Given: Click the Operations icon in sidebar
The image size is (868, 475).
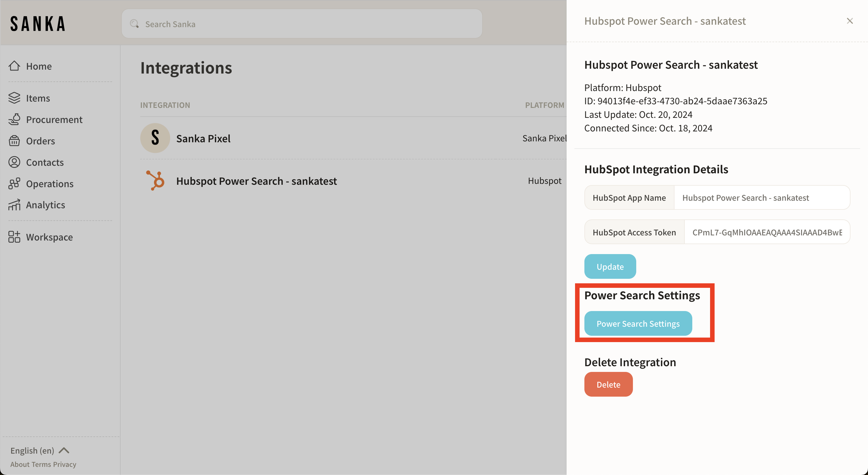Looking at the screenshot, I should tap(14, 184).
